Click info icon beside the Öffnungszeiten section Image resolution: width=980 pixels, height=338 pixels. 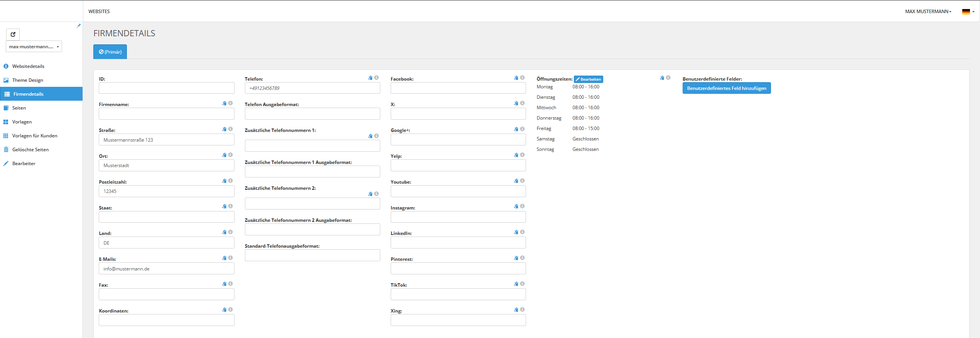coord(668,78)
